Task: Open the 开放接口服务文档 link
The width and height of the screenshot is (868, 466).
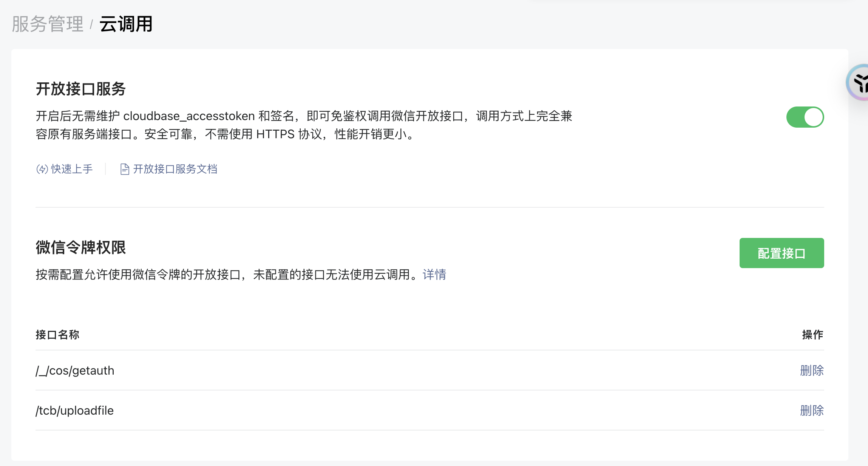Action: [175, 169]
